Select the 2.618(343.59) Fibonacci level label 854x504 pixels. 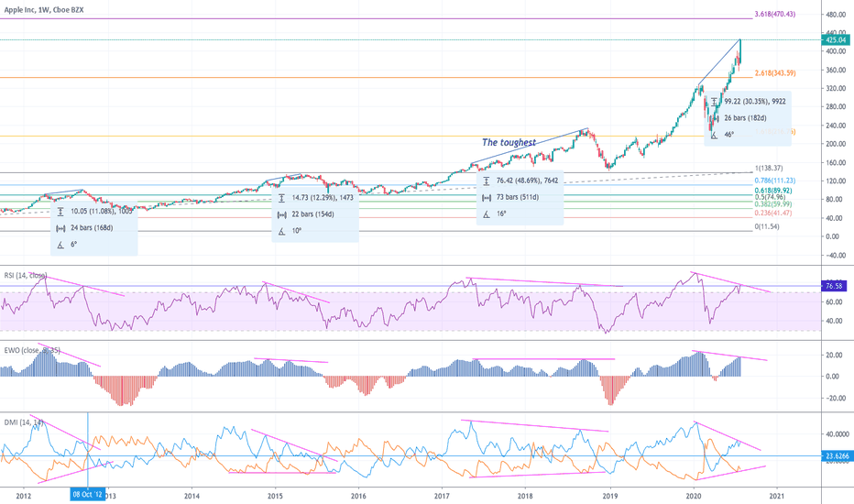click(775, 73)
